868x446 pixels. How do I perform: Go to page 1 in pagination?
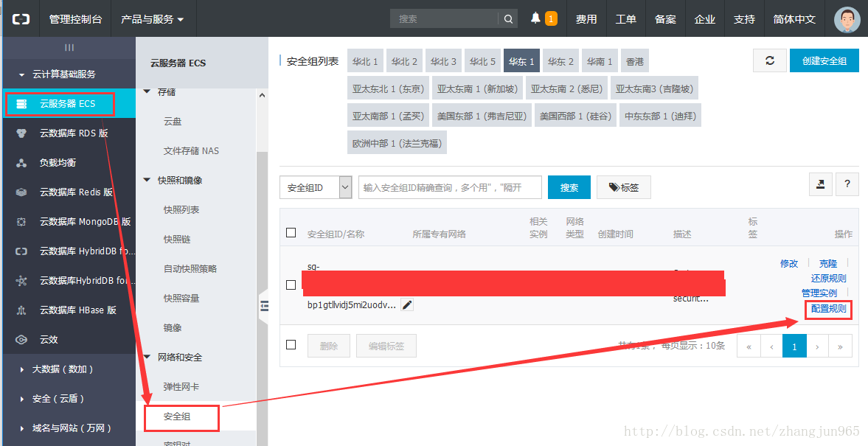tap(794, 346)
